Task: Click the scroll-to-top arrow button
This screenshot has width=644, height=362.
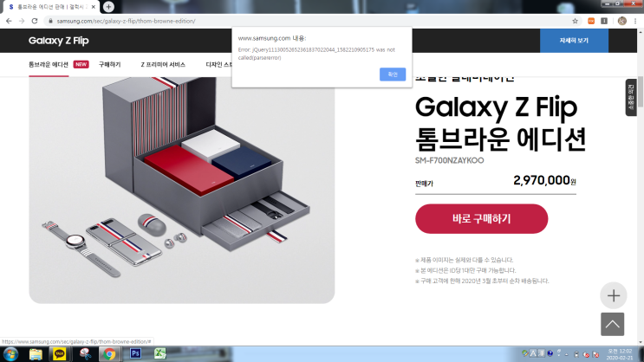Action: tap(613, 324)
